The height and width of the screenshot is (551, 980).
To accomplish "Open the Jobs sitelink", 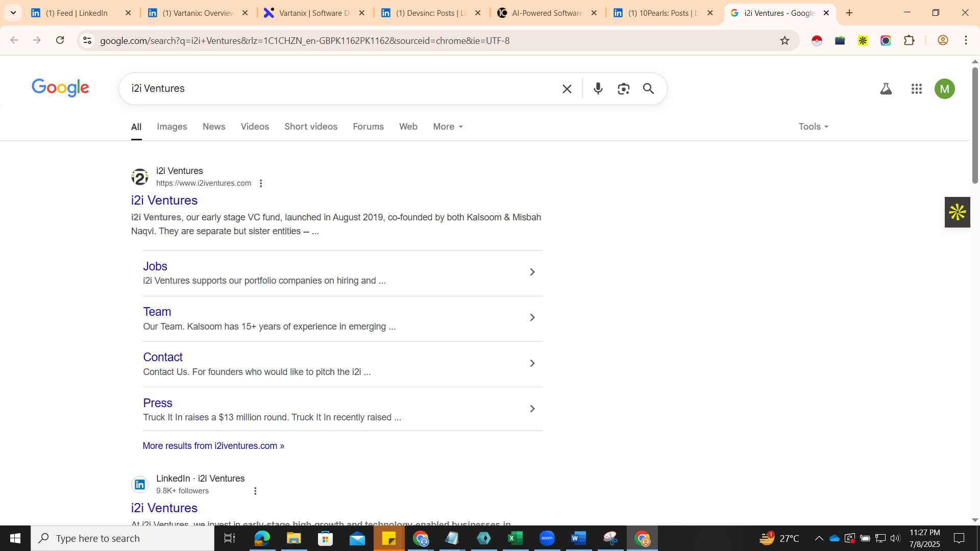I will point(155,266).
